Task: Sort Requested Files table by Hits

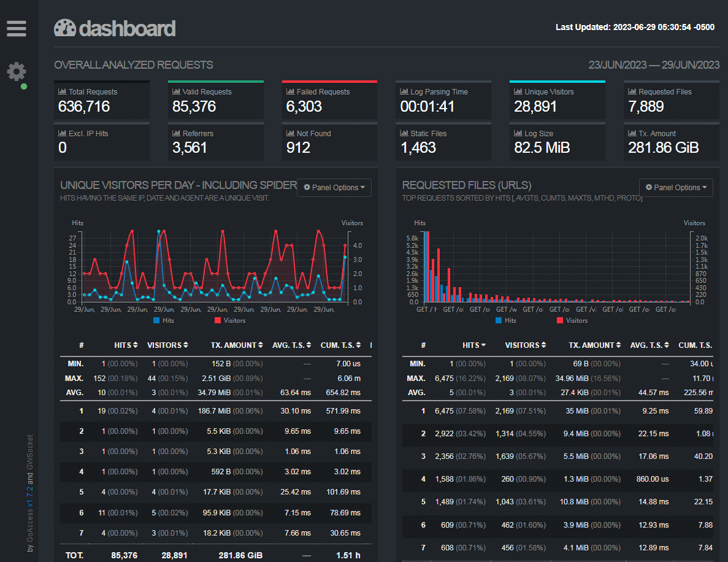Action: (x=474, y=345)
